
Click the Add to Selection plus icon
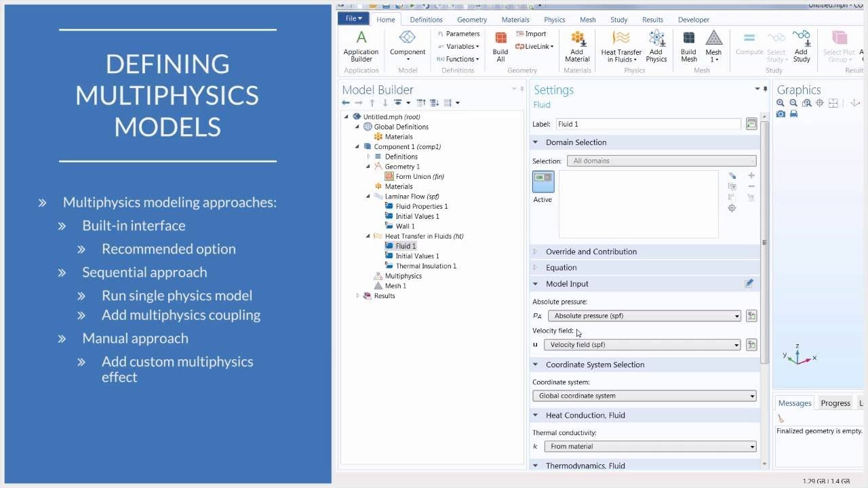751,176
